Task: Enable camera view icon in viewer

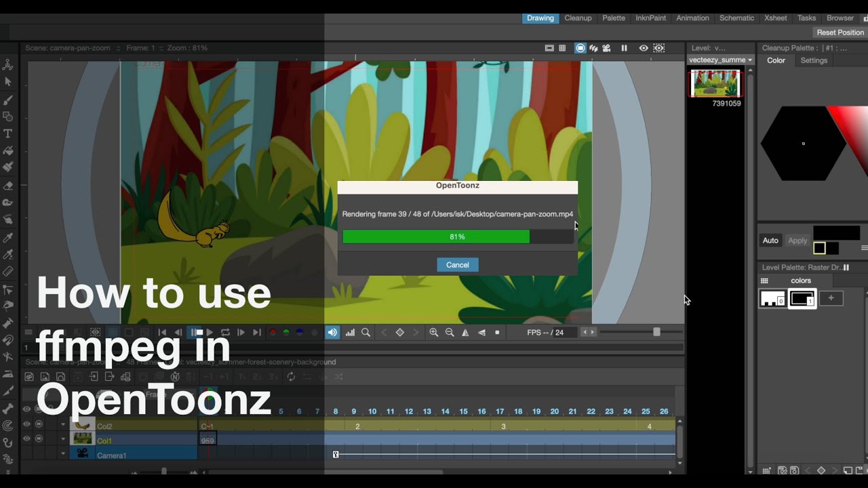Action: (607, 48)
